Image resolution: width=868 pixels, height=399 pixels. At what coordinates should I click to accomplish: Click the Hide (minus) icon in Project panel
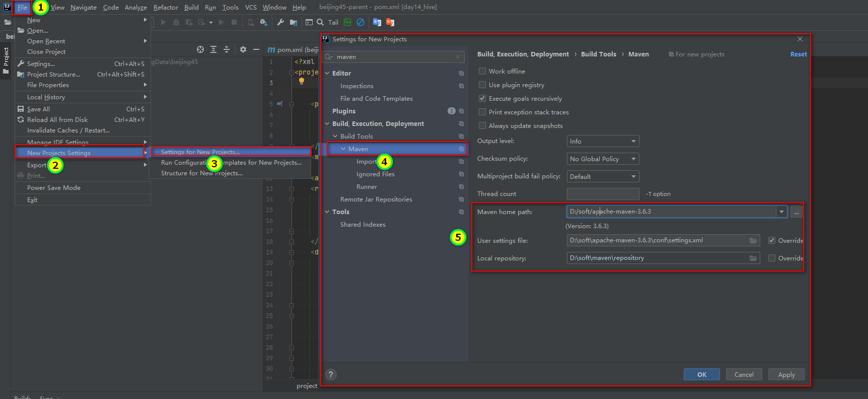point(256,49)
